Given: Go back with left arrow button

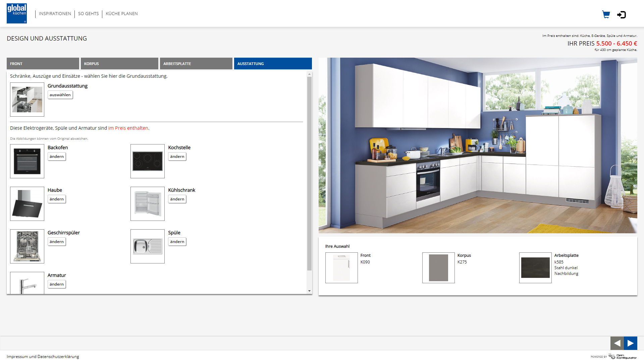Looking at the screenshot, I should point(617,343).
